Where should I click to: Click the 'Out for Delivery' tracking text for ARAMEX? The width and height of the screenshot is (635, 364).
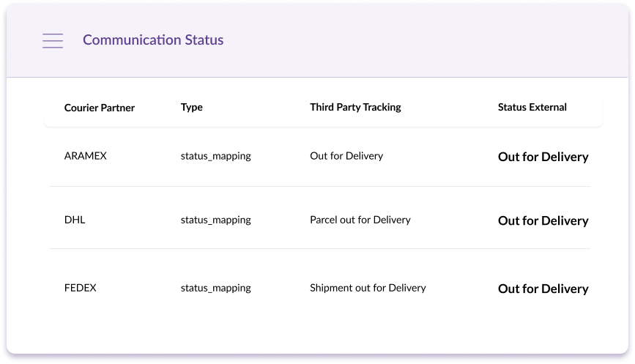click(346, 155)
